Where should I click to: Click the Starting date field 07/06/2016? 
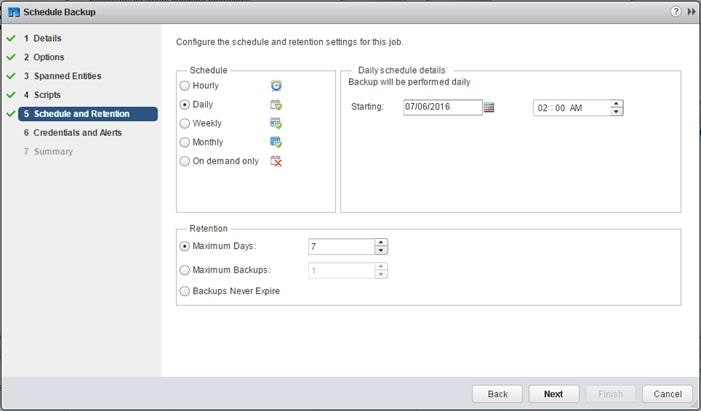pyautogui.click(x=443, y=107)
